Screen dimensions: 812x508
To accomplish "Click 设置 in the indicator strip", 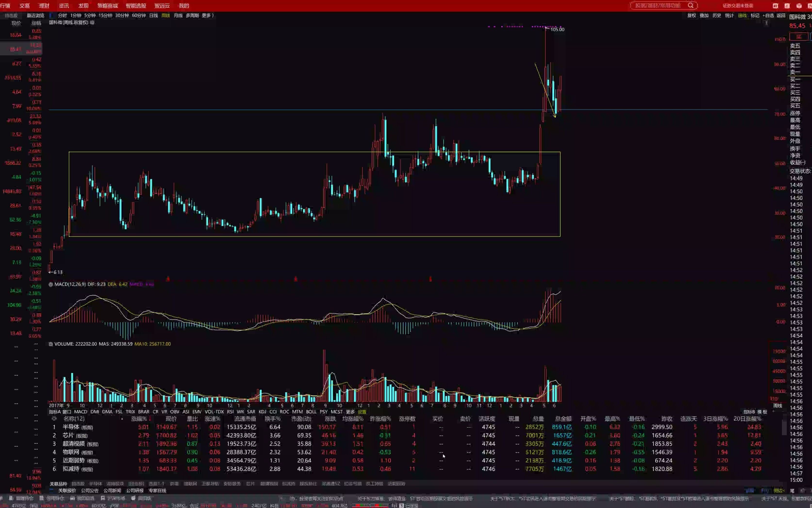I will point(362,412).
